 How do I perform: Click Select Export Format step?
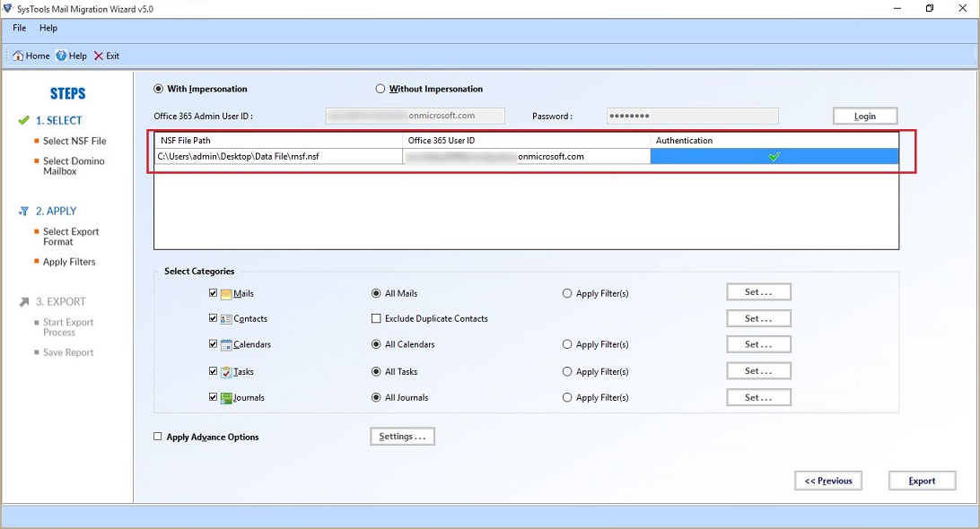pos(71,237)
